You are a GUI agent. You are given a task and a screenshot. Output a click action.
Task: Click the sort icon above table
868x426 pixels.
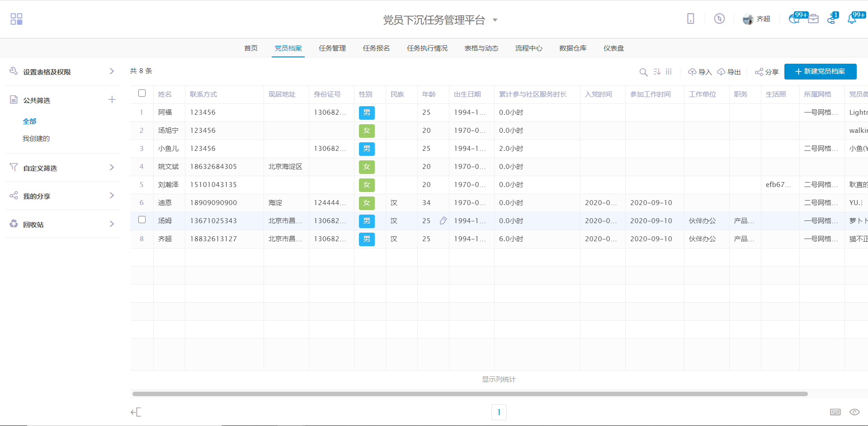click(657, 72)
